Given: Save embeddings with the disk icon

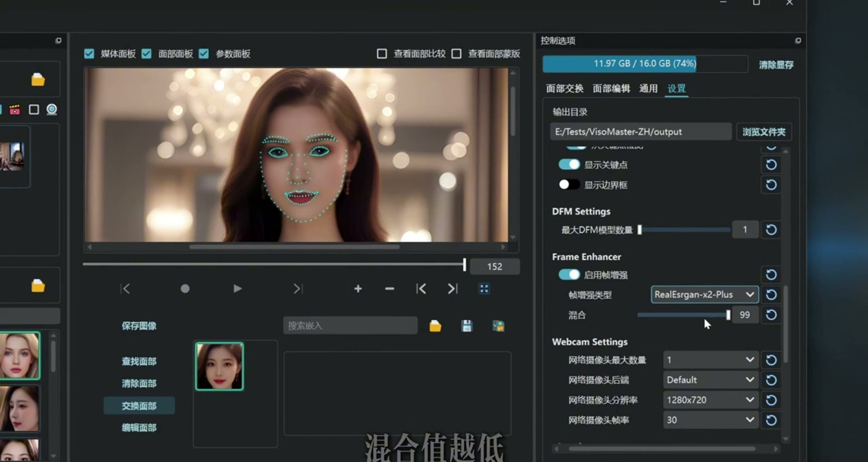Looking at the screenshot, I should (x=467, y=326).
